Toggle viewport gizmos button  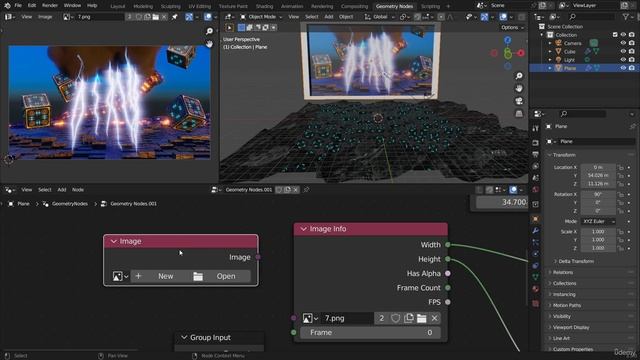click(484, 17)
